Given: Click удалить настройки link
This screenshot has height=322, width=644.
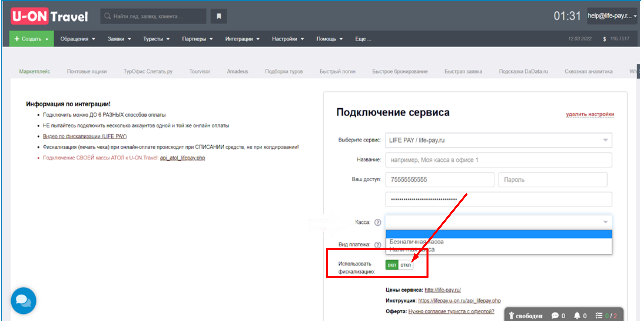Looking at the screenshot, I should [x=590, y=114].
